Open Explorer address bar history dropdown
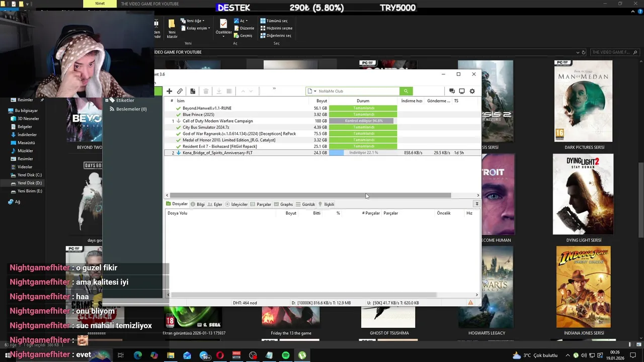This screenshot has height=362, width=644. 578,52
